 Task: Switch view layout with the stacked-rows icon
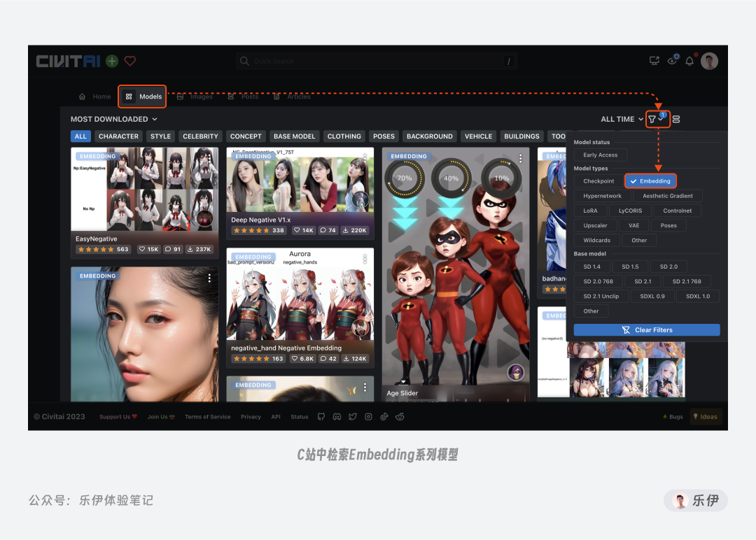(x=676, y=119)
